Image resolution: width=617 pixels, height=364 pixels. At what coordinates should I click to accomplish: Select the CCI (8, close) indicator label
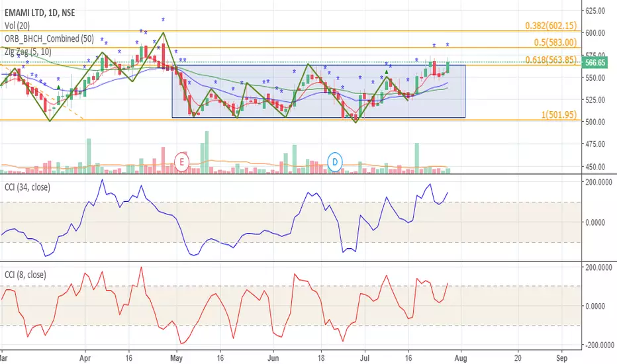[x=25, y=275]
